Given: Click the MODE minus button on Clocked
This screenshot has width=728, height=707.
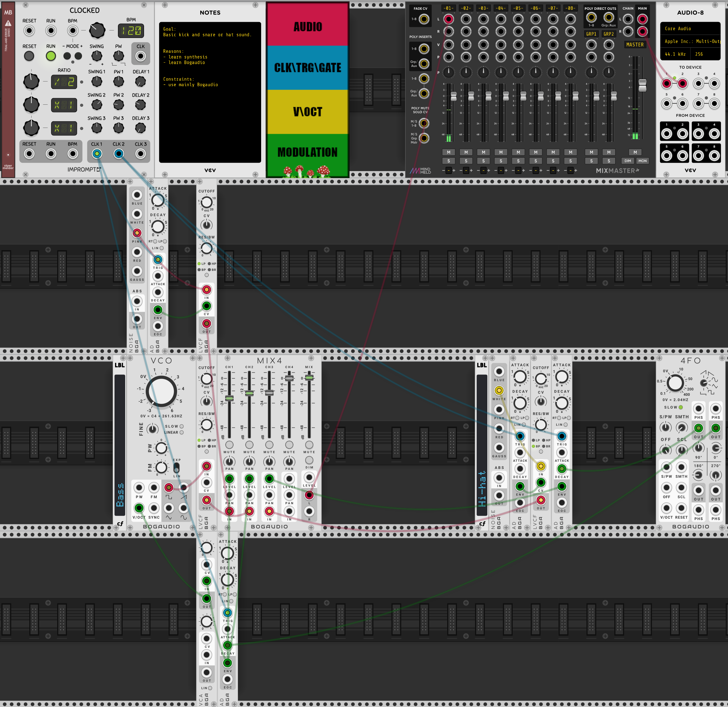Looking at the screenshot, I should point(67,56).
